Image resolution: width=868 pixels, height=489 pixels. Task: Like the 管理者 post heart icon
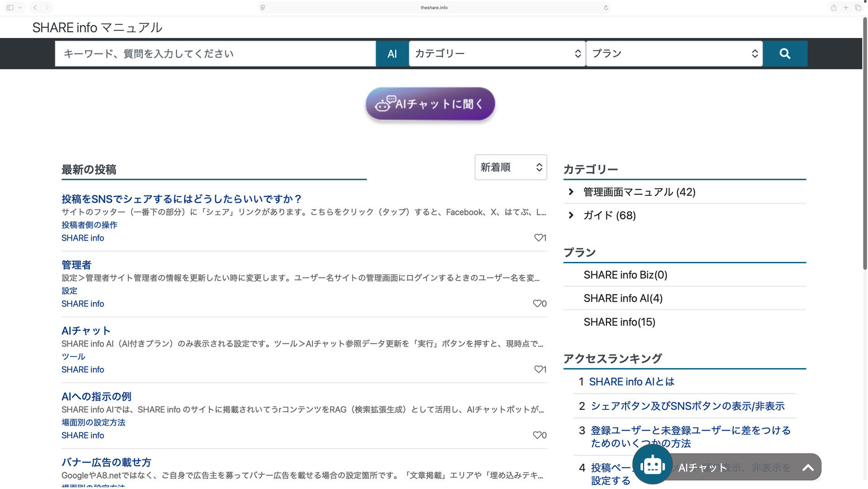coord(537,304)
